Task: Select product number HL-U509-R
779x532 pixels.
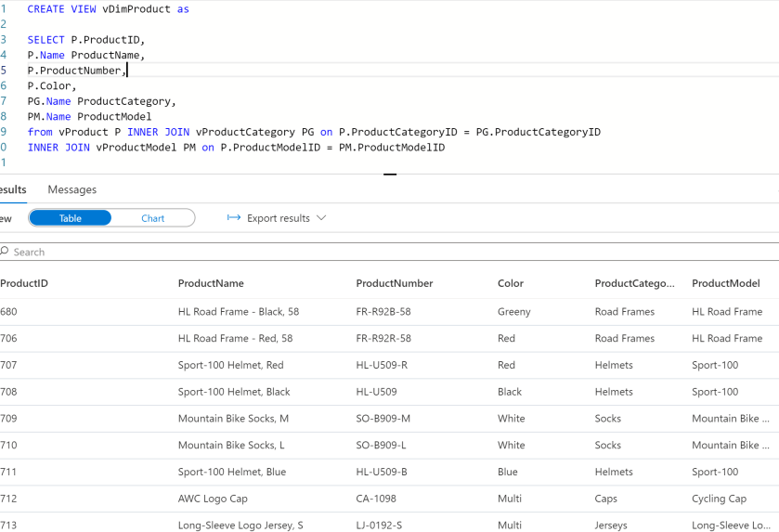Action: pos(382,365)
